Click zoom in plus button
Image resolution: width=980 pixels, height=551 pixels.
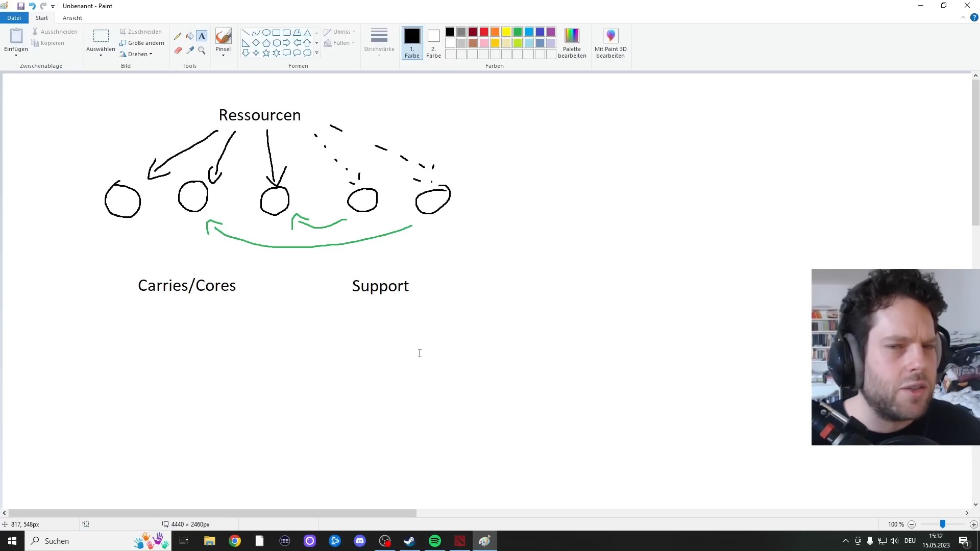pyautogui.click(x=973, y=524)
